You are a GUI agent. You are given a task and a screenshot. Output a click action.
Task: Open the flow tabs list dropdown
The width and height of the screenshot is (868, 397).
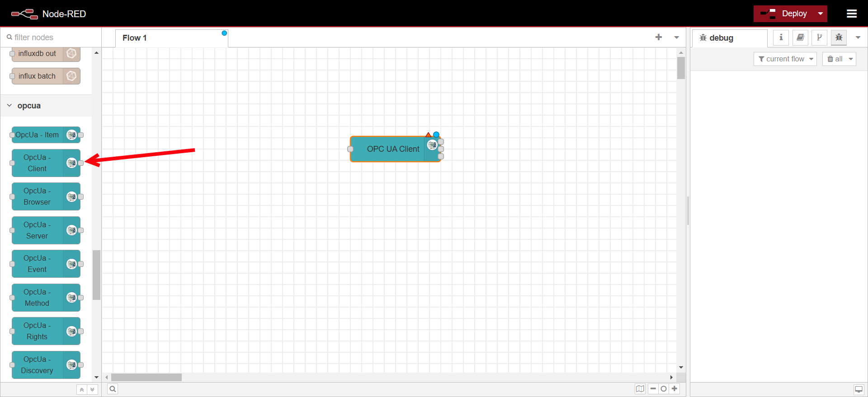pyautogui.click(x=677, y=37)
